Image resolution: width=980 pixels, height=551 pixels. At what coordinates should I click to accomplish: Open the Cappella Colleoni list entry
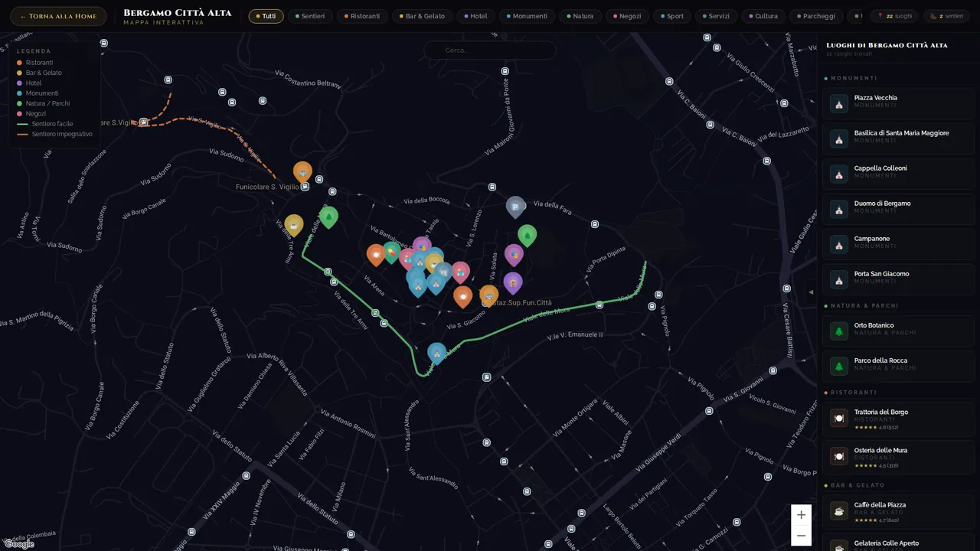coord(899,174)
